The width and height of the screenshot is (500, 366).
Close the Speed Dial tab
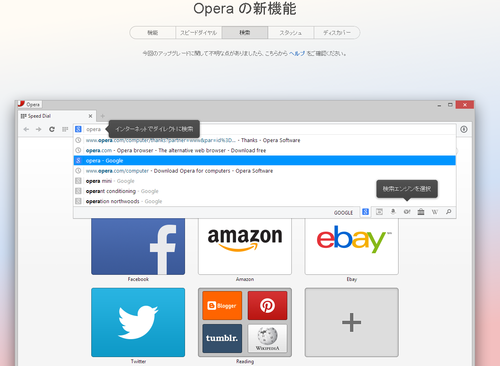90,116
